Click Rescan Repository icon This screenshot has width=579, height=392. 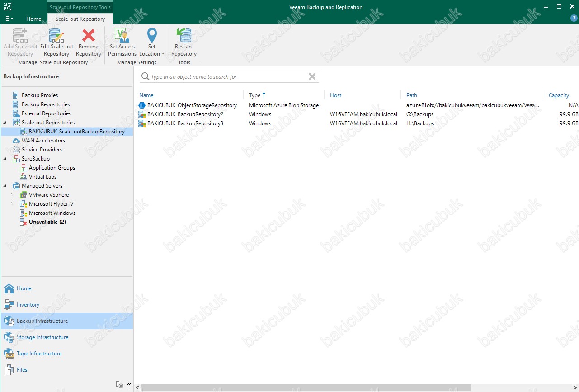pos(184,36)
